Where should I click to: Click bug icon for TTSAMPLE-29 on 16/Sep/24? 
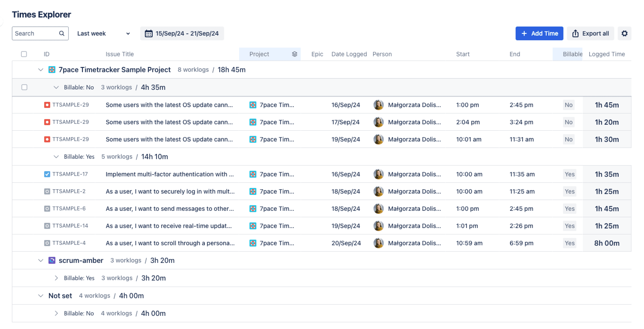(x=47, y=105)
